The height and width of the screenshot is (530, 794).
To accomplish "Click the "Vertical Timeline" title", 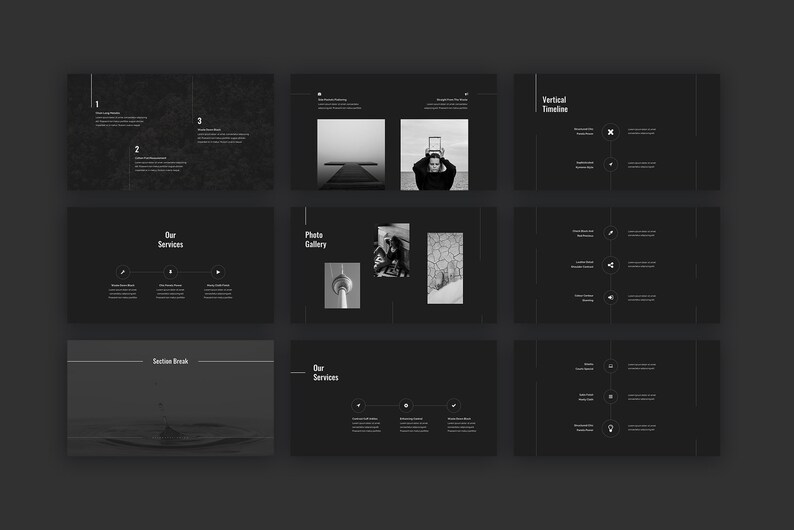I will click(x=555, y=104).
